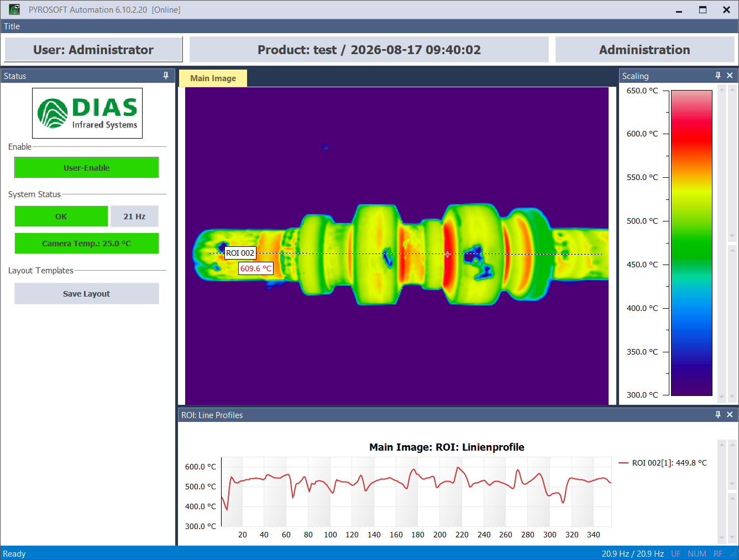Click up arrow of line profile's tall scrollbar

pyautogui.click(x=721, y=444)
